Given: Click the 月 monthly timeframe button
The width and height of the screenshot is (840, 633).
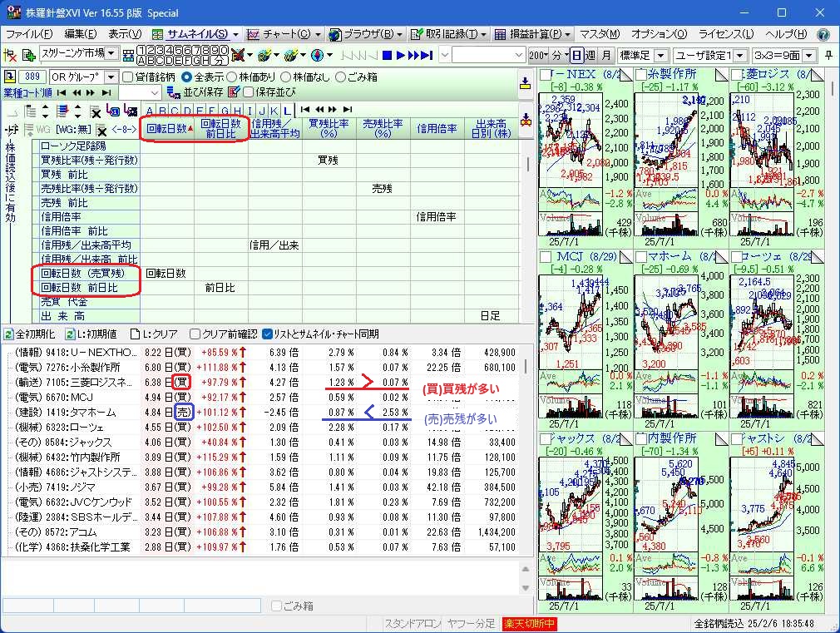Looking at the screenshot, I should [606, 55].
